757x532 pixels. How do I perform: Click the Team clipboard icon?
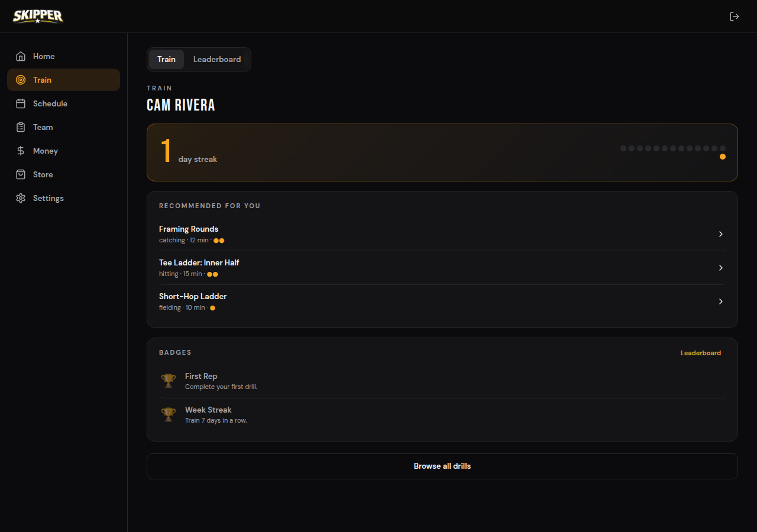tap(21, 127)
